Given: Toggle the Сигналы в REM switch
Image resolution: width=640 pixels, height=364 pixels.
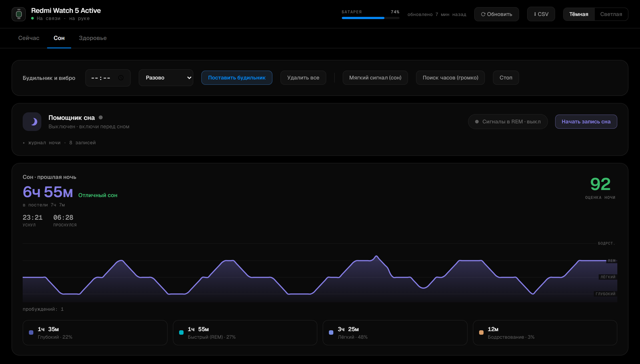Looking at the screenshot, I should tap(508, 122).
